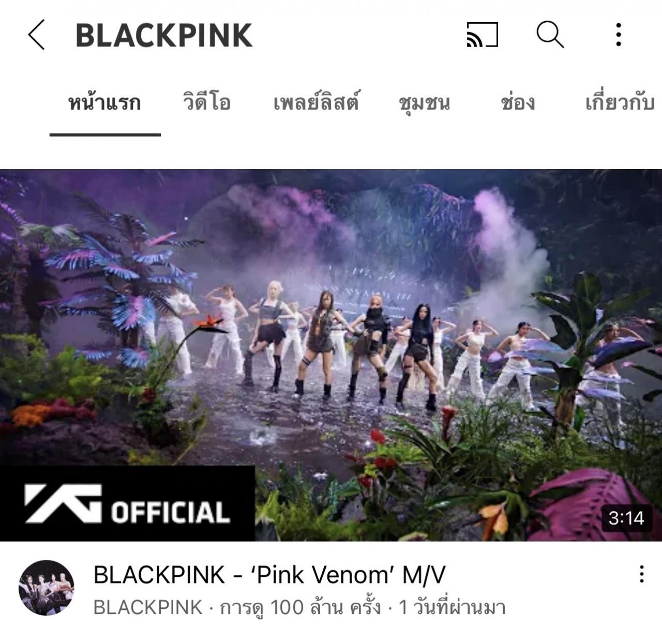This screenshot has height=644, width=662.
Task: Play the Pink Venom video thumbnail
Action: (331, 355)
